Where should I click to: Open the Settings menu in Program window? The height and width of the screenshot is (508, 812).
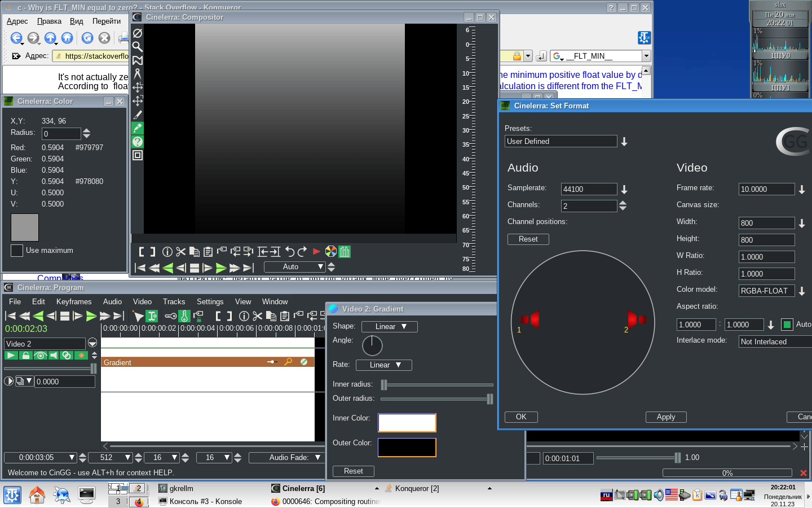(x=210, y=302)
